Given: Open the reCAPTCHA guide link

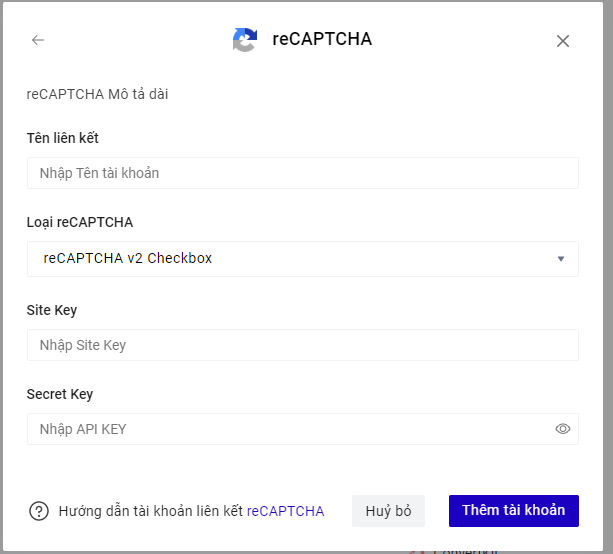Looking at the screenshot, I should 286,511.
